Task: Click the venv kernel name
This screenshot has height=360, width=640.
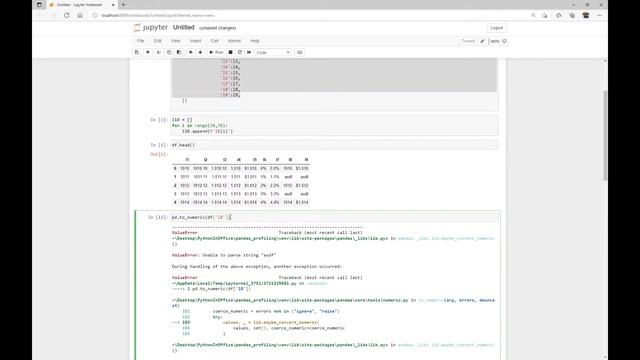Action: pos(495,41)
